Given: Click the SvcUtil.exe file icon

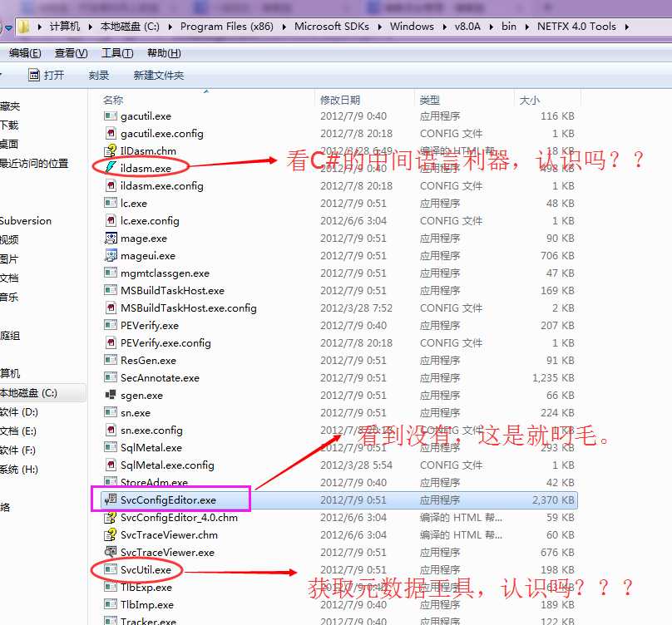Looking at the screenshot, I should [x=111, y=570].
